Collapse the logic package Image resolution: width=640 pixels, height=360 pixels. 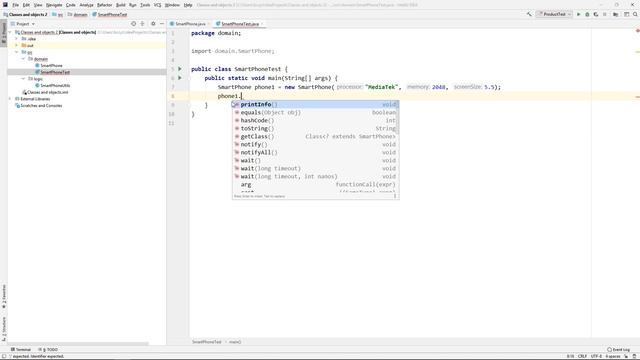tap(23, 79)
